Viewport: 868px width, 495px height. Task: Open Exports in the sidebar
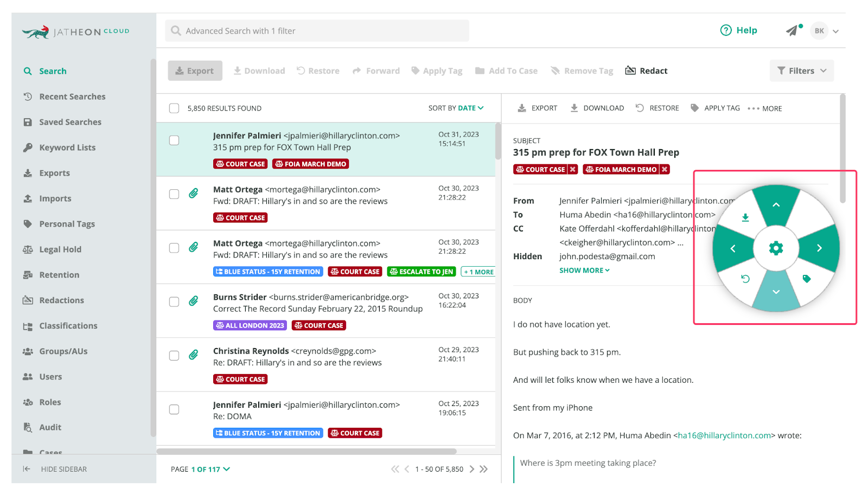point(46,173)
